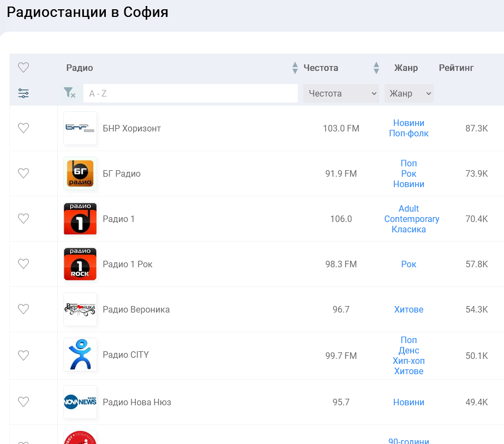Click the A - Z search field
Viewport: 504px width, 444px height.
pos(190,93)
